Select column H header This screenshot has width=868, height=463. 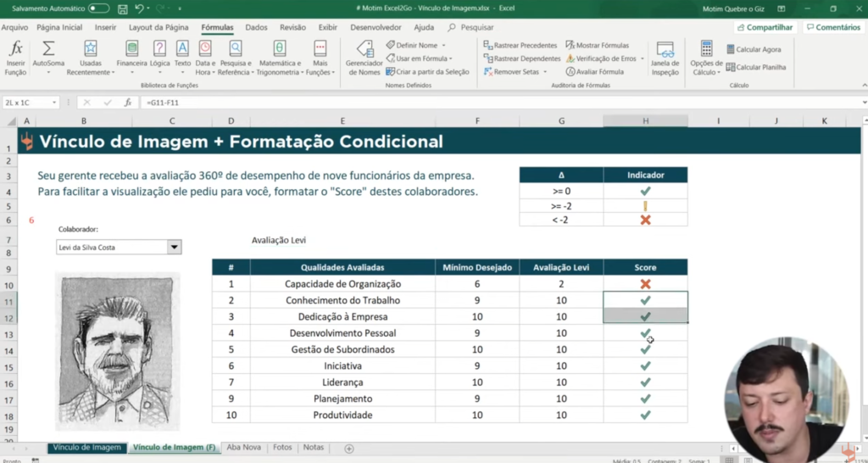645,120
